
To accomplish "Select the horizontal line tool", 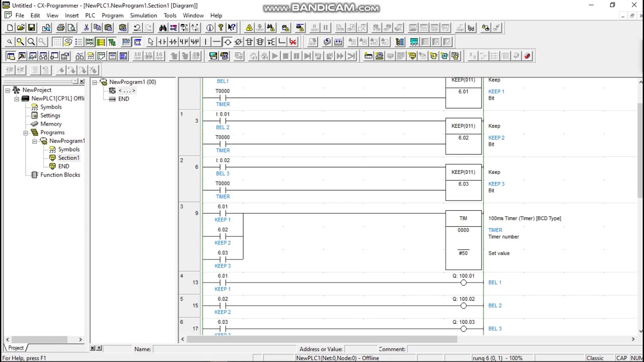I will tap(216, 42).
